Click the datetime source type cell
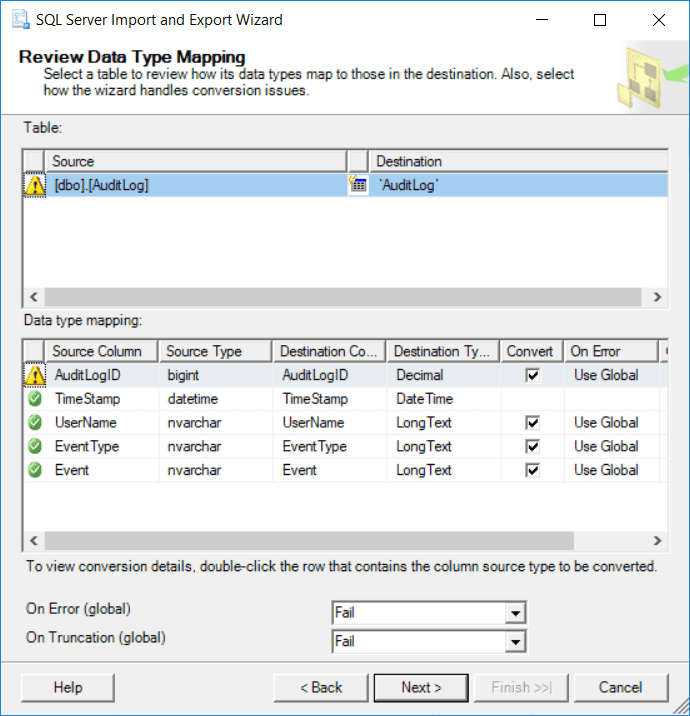 click(216, 399)
